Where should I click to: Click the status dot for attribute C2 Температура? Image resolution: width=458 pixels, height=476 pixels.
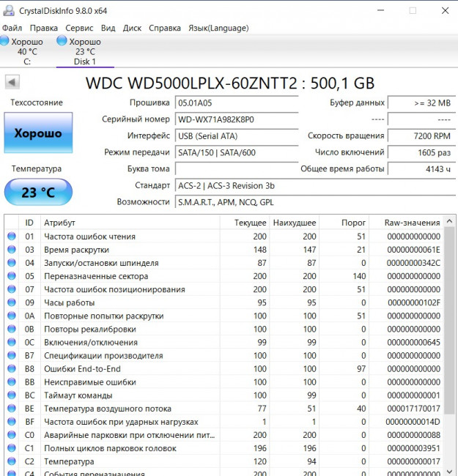12,461
